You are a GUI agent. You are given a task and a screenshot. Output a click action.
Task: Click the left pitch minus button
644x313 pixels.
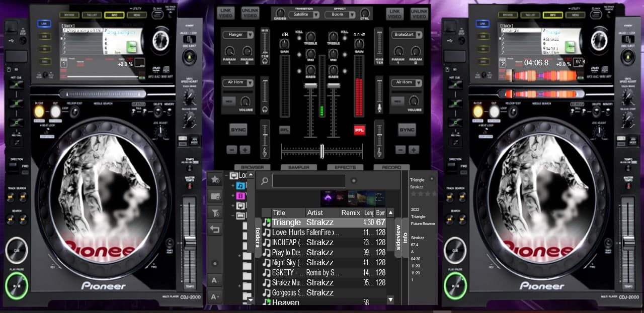tap(231, 150)
